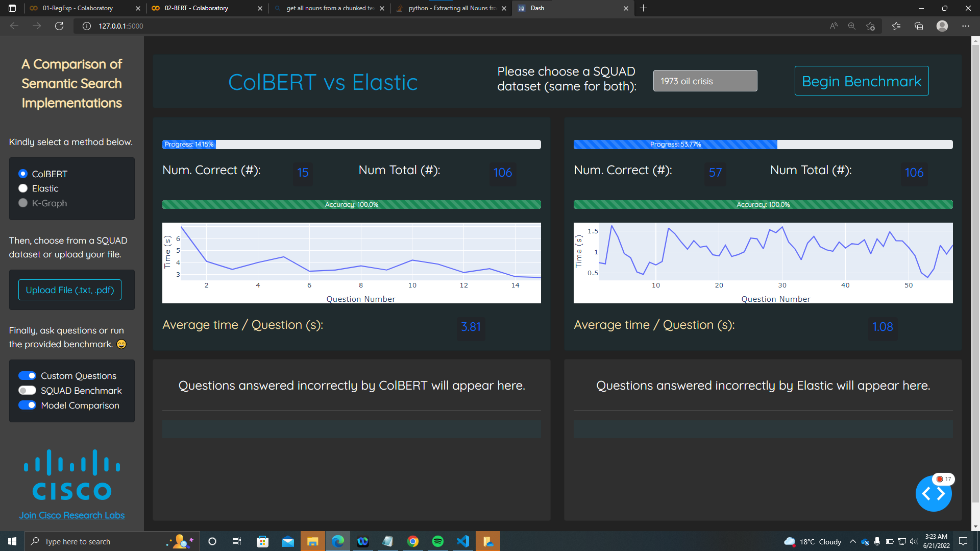Viewport: 980px width, 551px height.
Task: Open a new browser tab
Action: (x=643, y=8)
